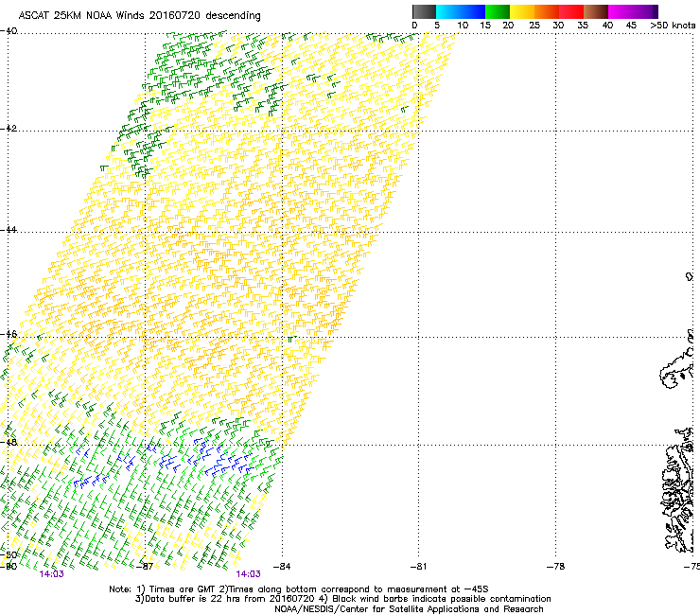Screen dimensions: 700x615
Task: Click the red 30-35 knots legend color
Action: [571, 11]
